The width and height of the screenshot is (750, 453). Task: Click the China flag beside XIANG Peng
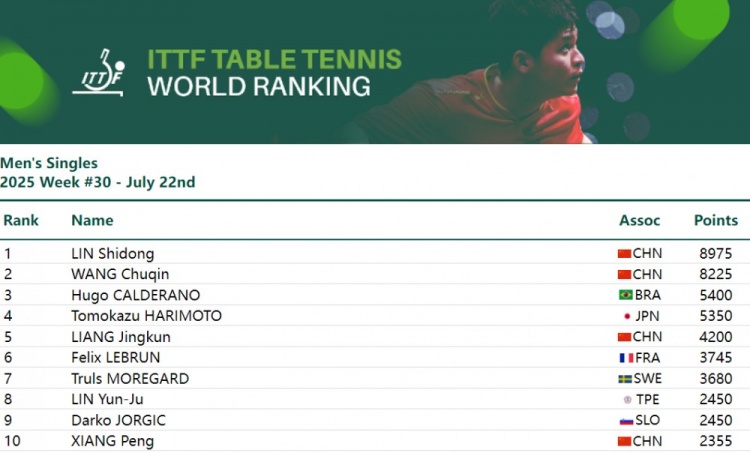[624, 441]
